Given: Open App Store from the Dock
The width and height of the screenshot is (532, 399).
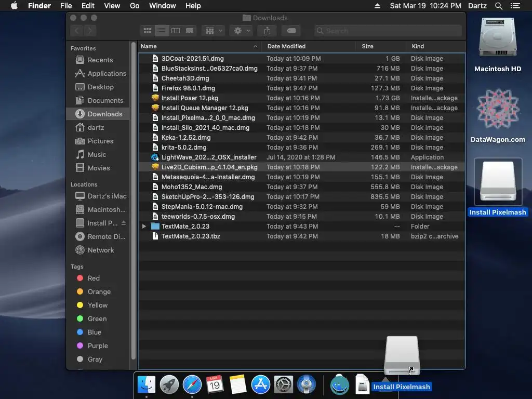Looking at the screenshot, I should [x=261, y=385].
